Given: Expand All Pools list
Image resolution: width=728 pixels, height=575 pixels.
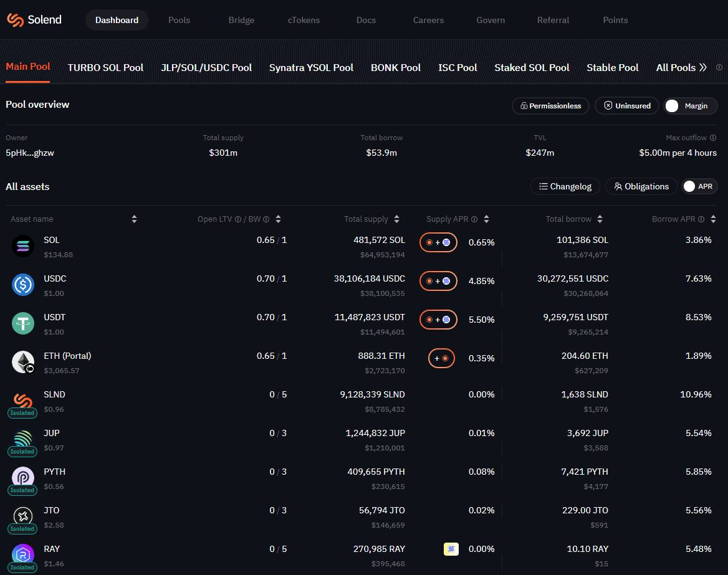Looking at the screenshot, I should 681,67.
